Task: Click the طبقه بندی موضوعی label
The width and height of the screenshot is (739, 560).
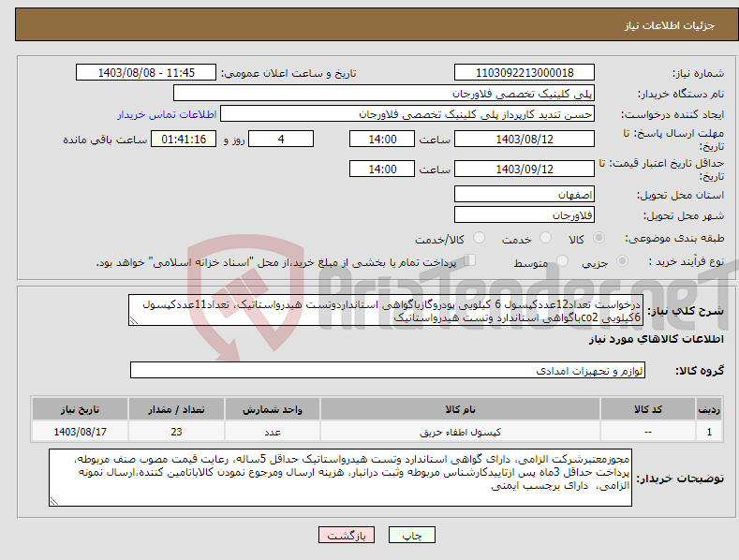Action: (674, 238)
